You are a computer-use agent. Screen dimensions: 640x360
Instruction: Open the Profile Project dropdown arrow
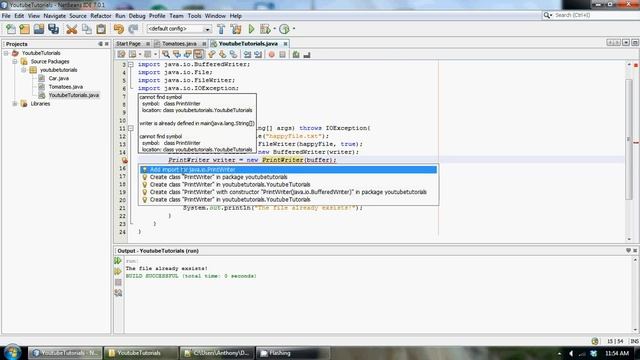point(293,29)
